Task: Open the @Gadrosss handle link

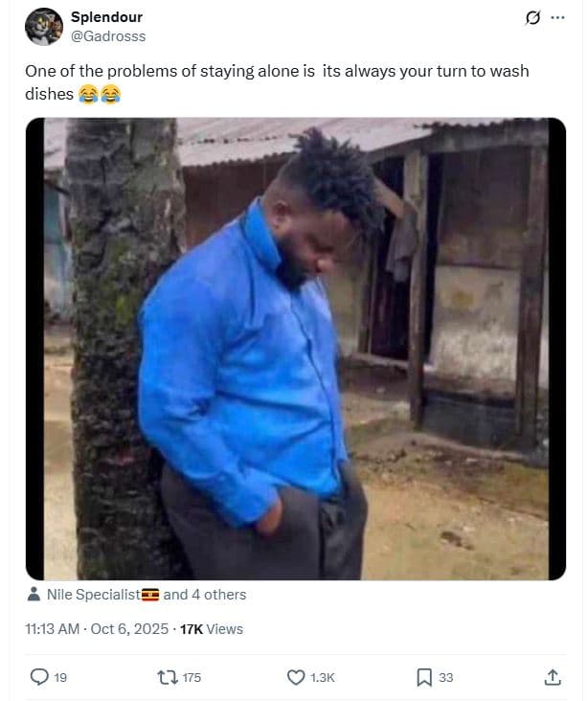Action: pos(108,36)
